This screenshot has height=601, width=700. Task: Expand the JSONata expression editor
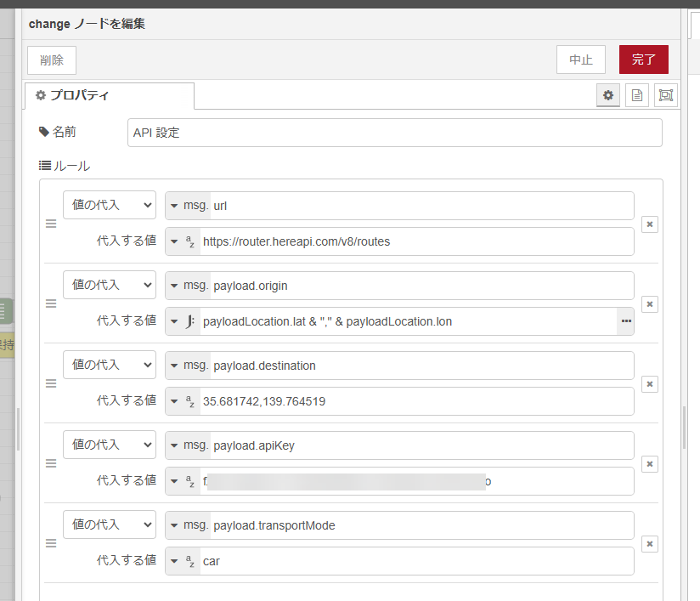pyautogui.click(x=626, y=321)
